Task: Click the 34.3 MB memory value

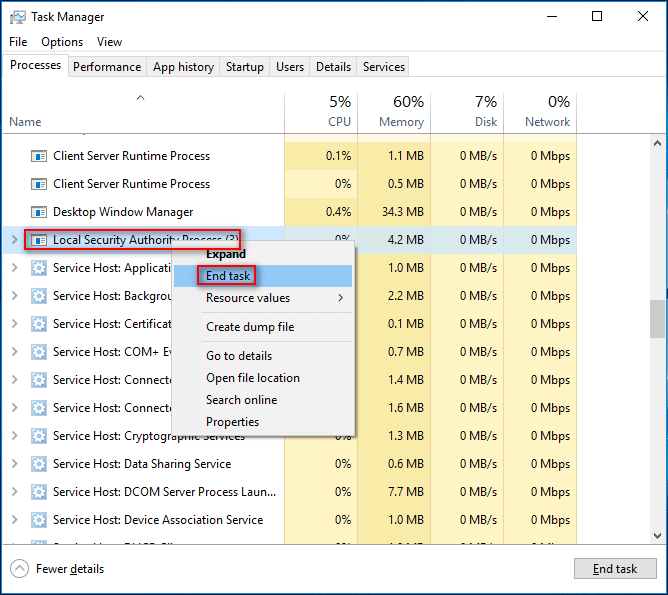Action: tap(403, 212)
